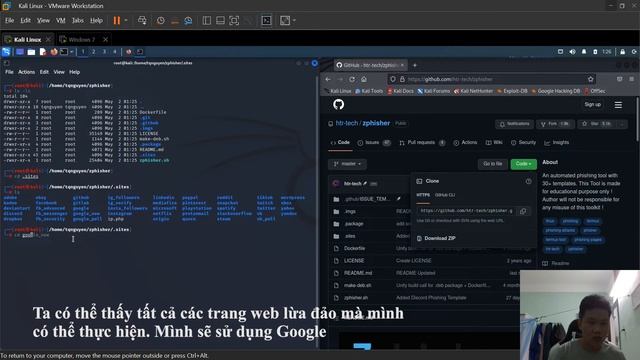Image resolution: width=640 pixels, height=360 pixels.
Task: Open VMware Tabs menu
Action: pos(78,20)
